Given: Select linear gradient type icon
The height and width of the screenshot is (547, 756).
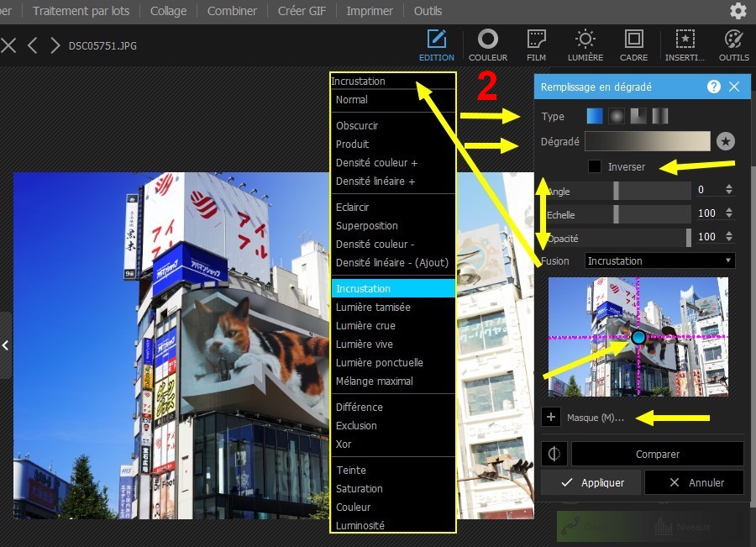Looking at the screenshot, I should point(595,116).
